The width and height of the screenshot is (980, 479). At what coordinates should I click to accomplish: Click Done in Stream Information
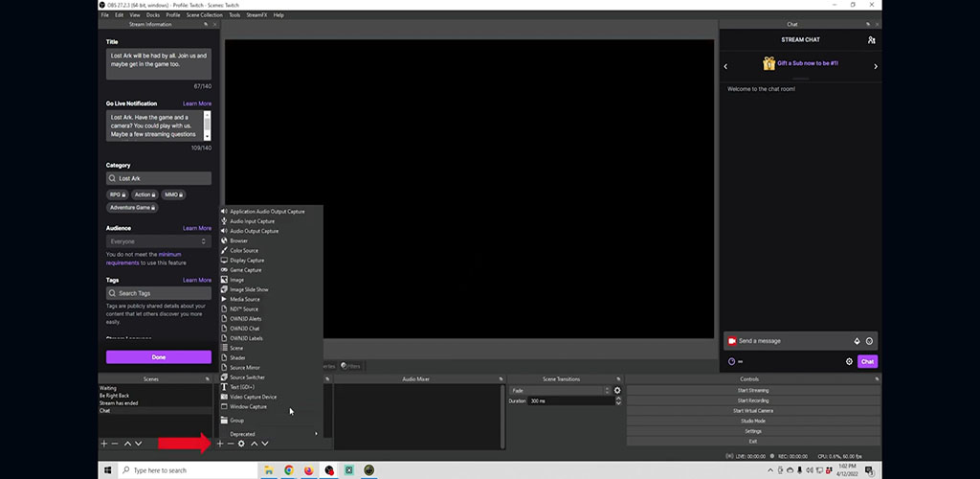point(159,357)
